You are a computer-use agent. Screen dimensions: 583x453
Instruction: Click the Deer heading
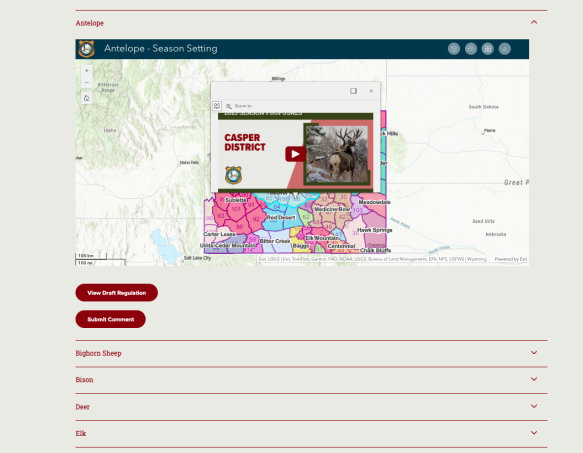point(83,407)
